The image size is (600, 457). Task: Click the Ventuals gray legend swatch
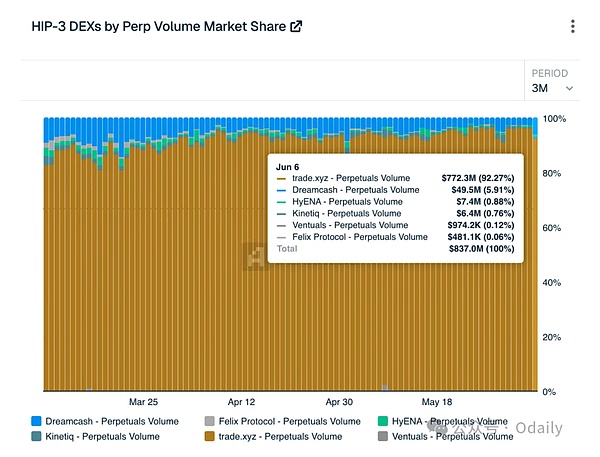click(383, 436)
